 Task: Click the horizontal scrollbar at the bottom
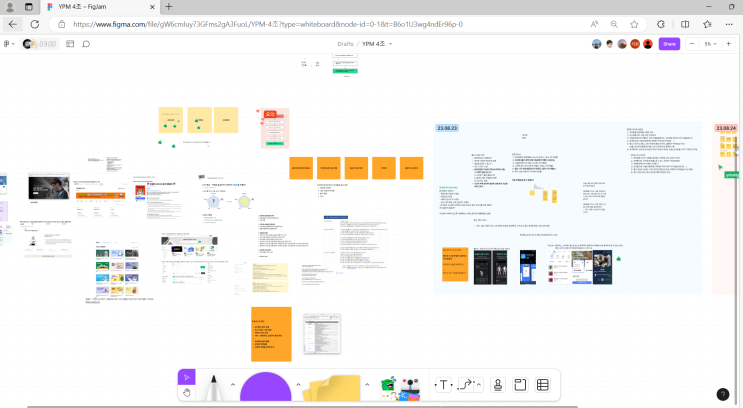302,406
